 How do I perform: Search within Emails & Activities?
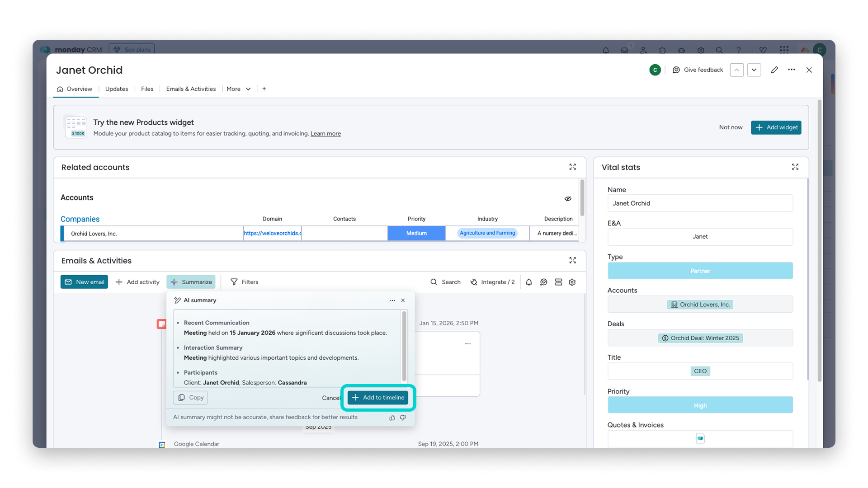(x=445, y=282)
